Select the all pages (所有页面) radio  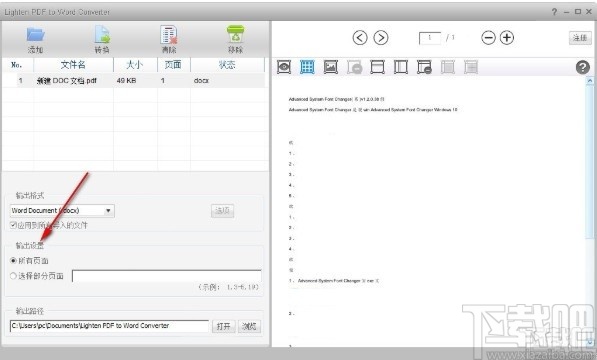pos(13,261)
